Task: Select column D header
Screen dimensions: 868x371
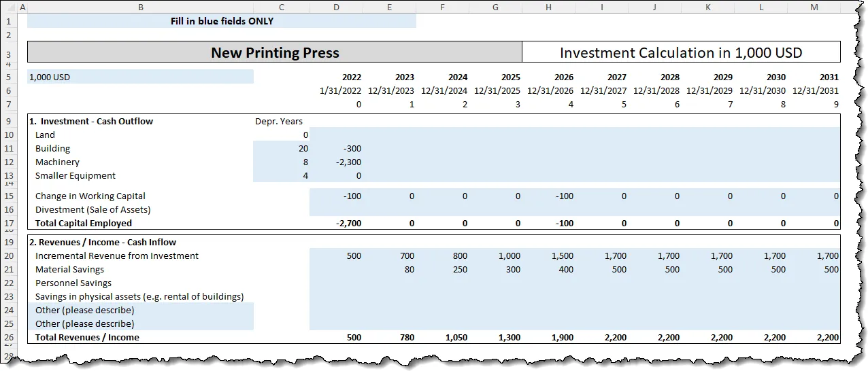Action: (336, 7)
